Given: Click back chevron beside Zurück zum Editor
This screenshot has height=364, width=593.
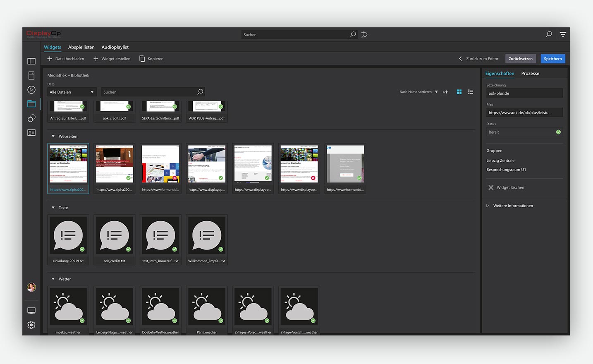Looking at the screenshot, I should 460,59.
